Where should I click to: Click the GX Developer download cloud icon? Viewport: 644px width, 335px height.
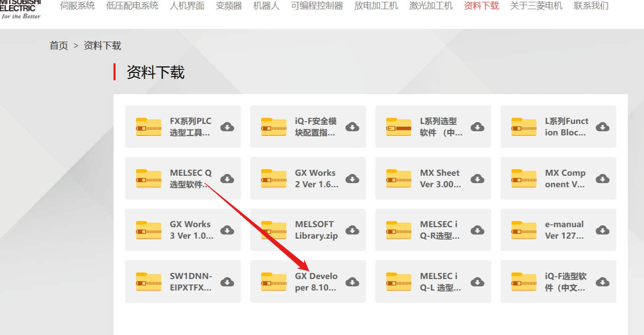click(352, 282)
